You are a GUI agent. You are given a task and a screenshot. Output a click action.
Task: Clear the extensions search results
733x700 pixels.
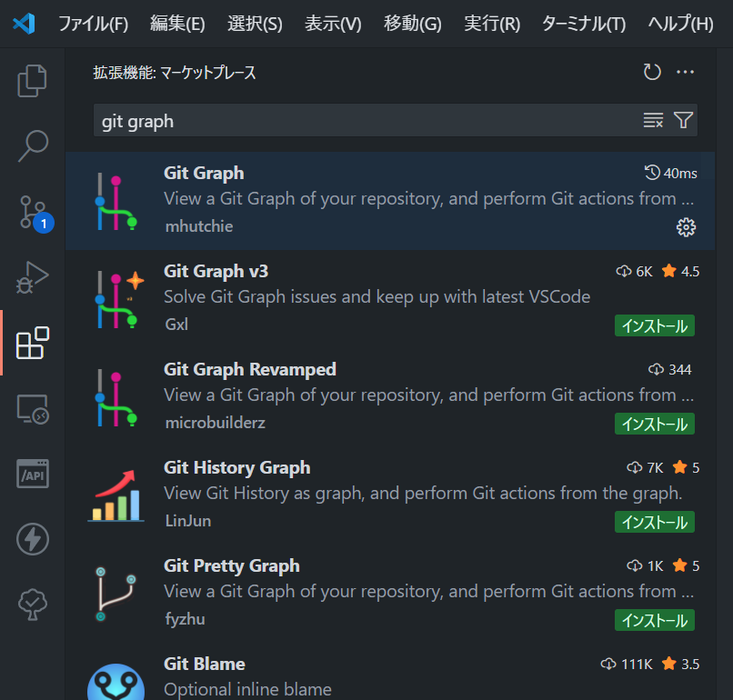(653, 120)
